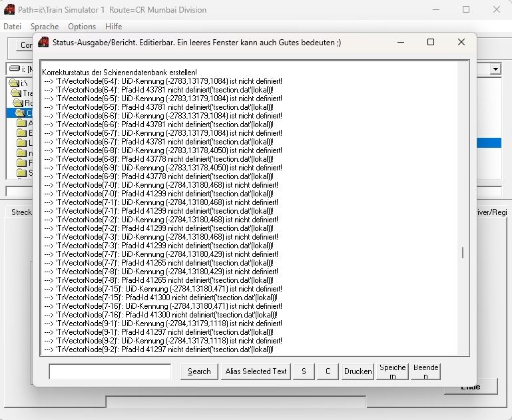Click the Alias Selected Text button

point(256,371)
